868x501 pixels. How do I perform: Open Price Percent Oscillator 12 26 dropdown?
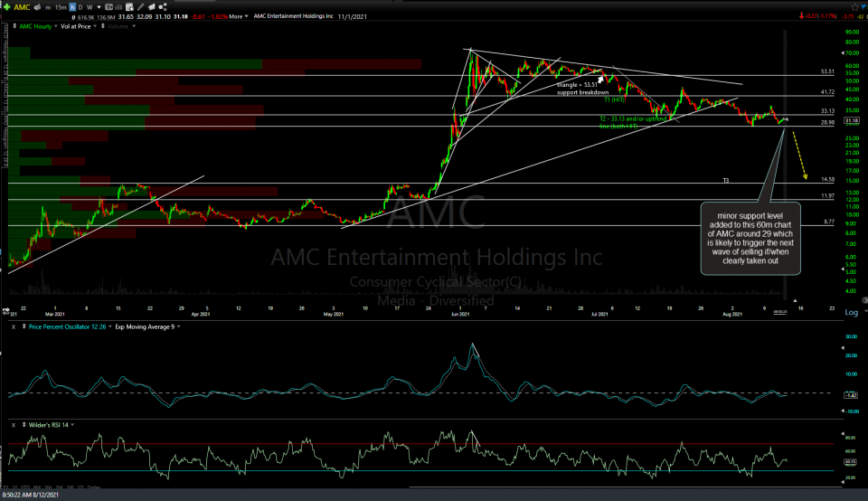point(110,326)
